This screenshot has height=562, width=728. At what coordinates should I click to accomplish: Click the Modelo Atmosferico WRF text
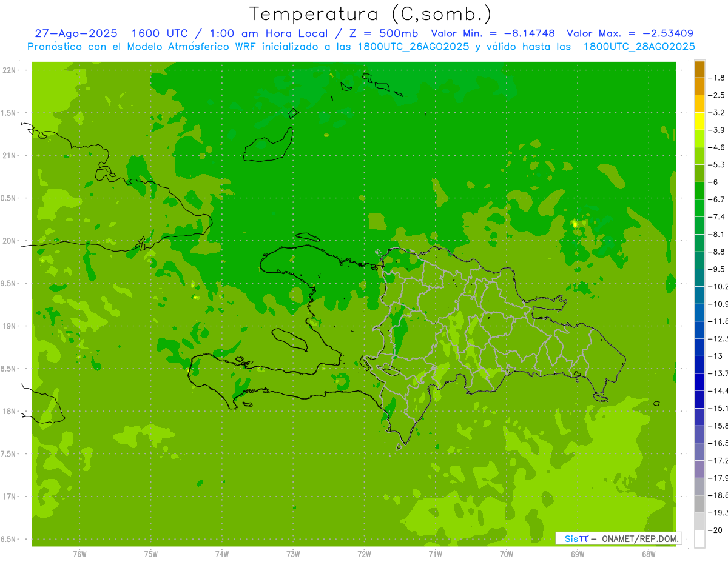tap(189, 47)
